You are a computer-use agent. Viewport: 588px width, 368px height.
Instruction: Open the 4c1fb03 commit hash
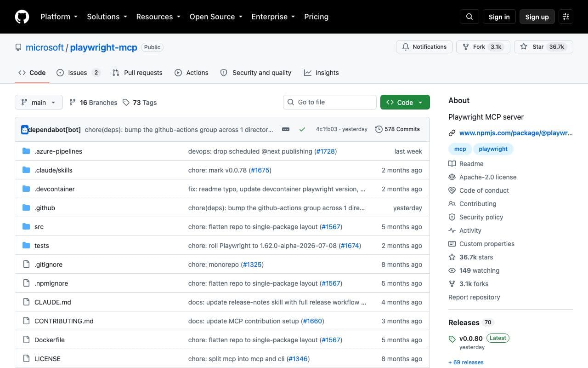(327, 129)
